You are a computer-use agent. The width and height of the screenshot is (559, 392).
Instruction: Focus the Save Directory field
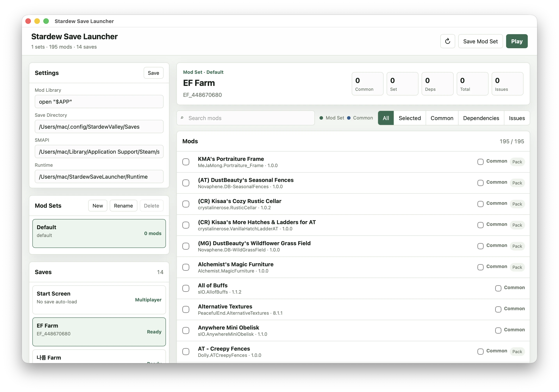click(99, 127)
